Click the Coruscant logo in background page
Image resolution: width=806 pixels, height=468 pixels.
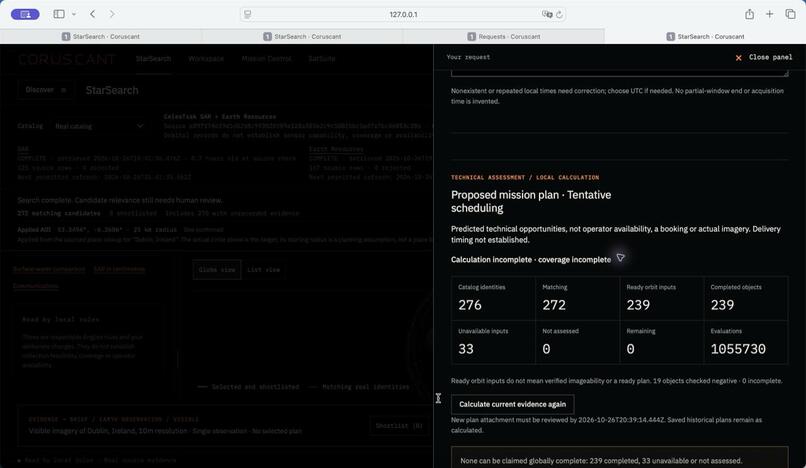(x=67, y=59)
